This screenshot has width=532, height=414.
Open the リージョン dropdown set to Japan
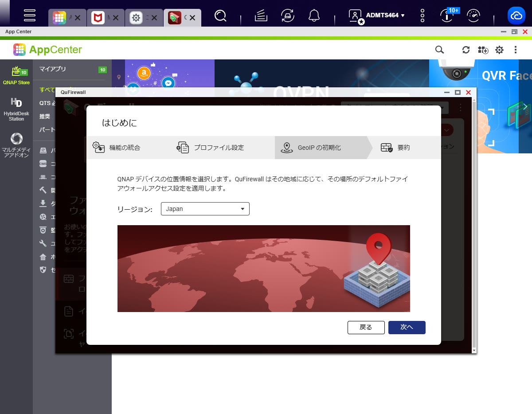tap(205, 209)
